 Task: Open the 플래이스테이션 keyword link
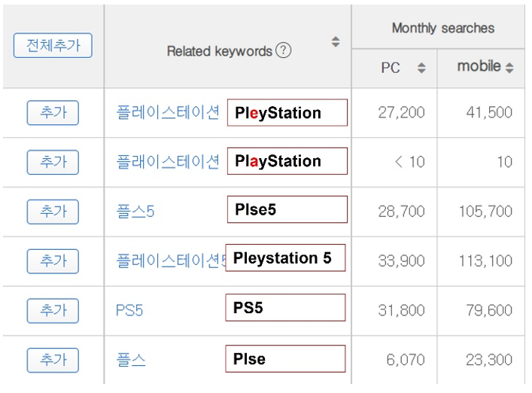tap(168, 162)
